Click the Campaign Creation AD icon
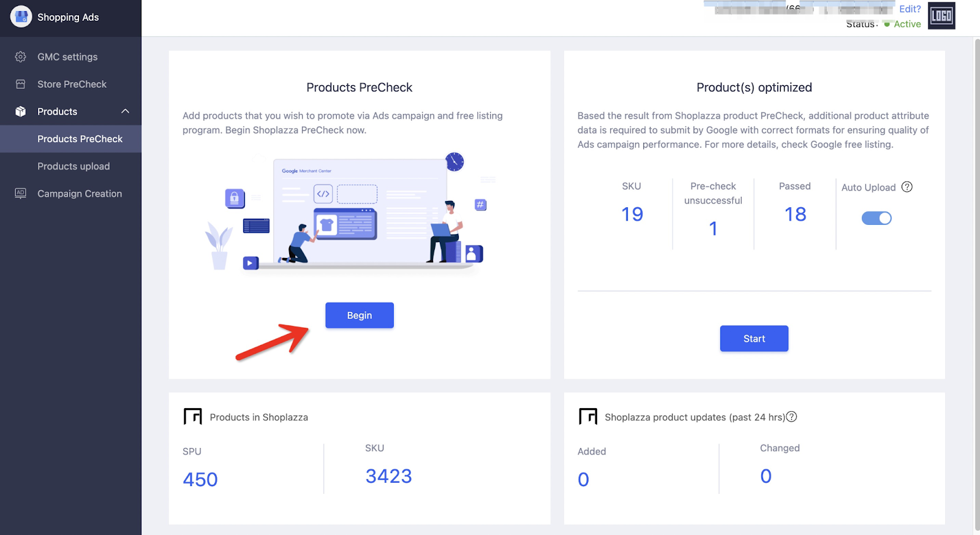The image size is (980, 535). 21,193
